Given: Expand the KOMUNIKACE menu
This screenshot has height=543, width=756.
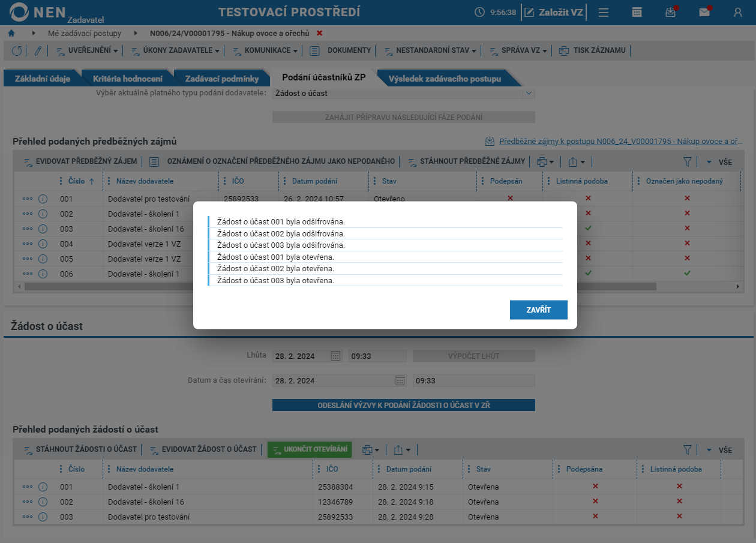Looking at the screenshot, I should pyautogui.click(x=265, y=50).
